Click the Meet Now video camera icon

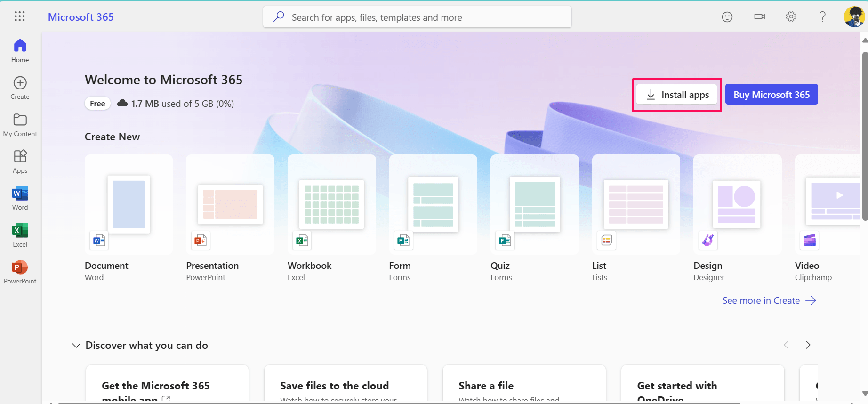[x=759, y=16]
